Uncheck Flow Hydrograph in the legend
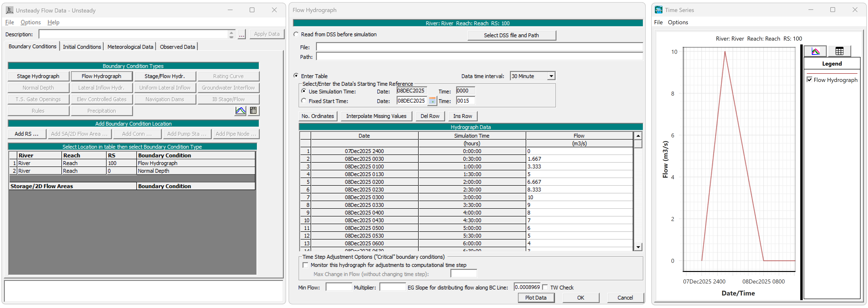This screenshot has height=308, width=868. point(809,80)
